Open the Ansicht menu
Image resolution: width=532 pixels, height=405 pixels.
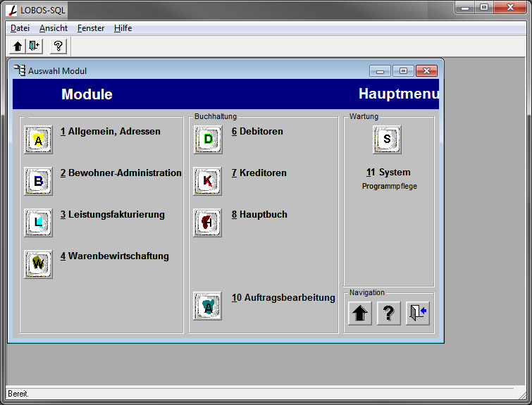click(54, 28)
